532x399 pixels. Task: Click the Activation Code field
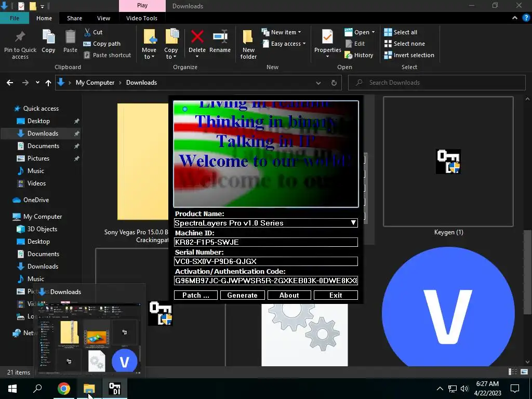tap(265, 281)
